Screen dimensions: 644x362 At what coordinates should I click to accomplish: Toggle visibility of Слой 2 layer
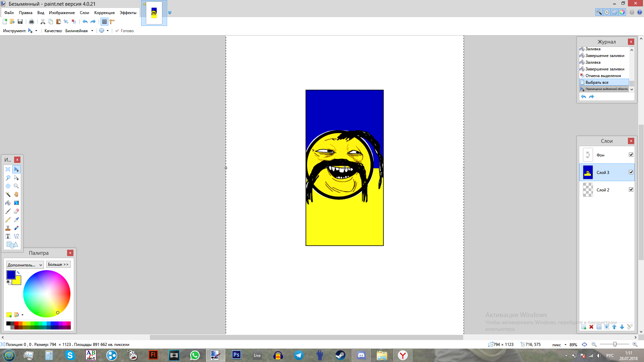tap(631, 190)
